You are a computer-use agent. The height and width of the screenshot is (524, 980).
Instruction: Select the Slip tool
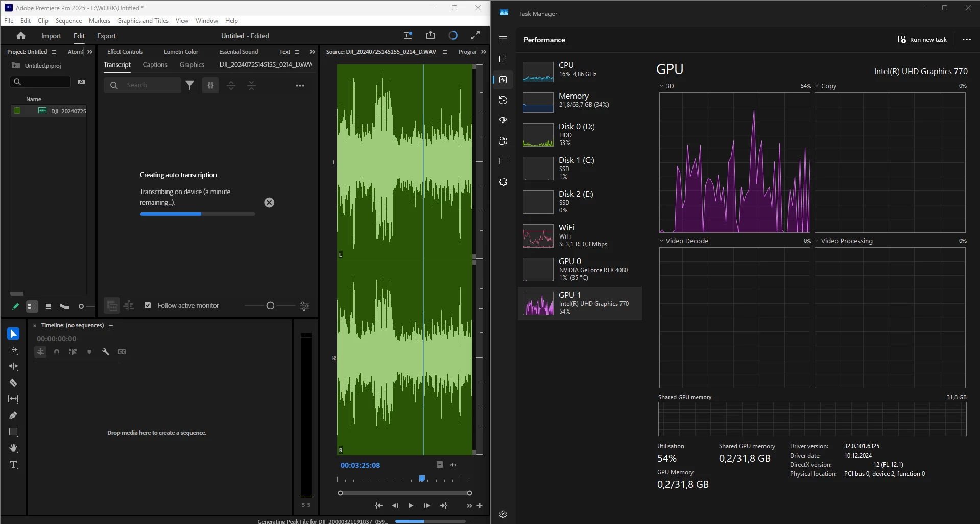[x=13, y=399]
